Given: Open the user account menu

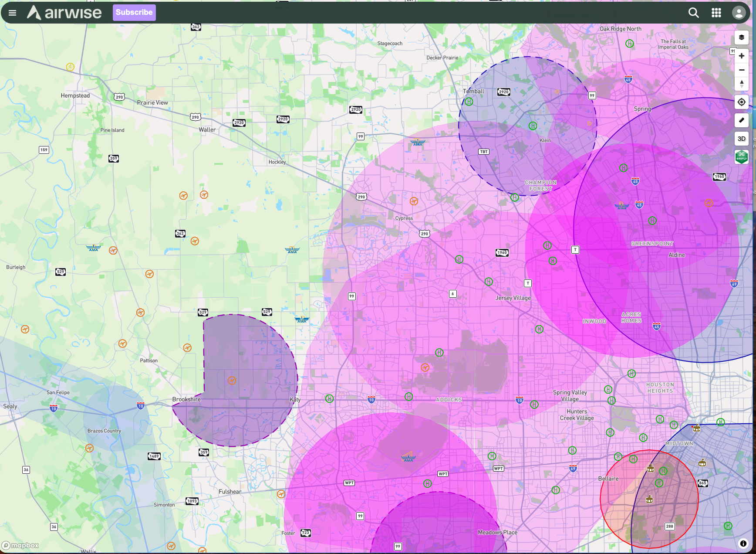Looking at the screenshot, I should 739,13.
